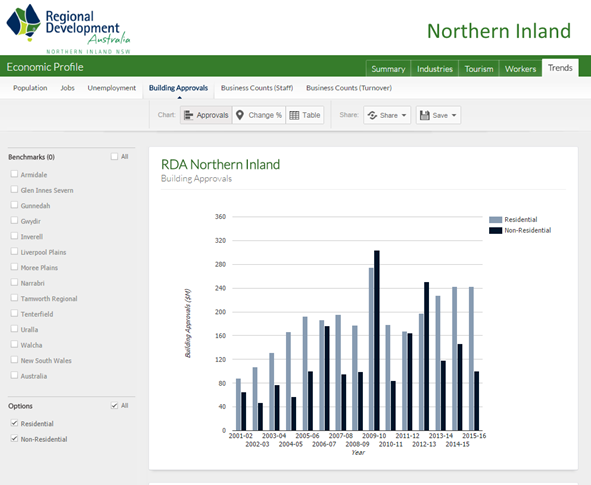Toggle the Residential legend swatch

click(495, 220)
